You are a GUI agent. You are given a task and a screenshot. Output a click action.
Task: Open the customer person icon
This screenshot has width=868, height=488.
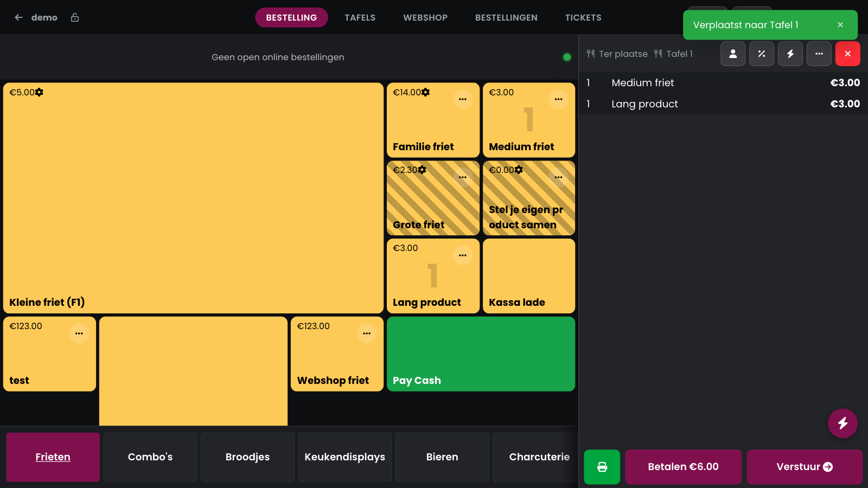733,54
